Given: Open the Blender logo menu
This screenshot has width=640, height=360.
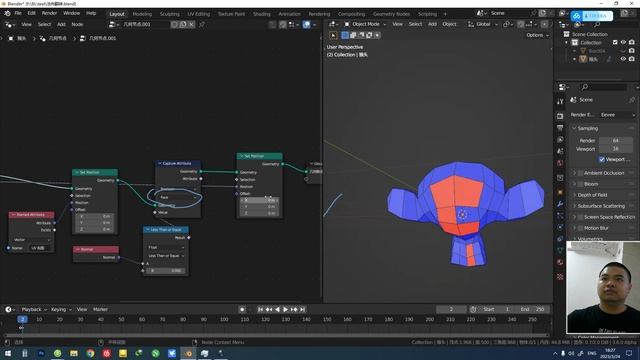Looking at the screenshot, I should click(x=7, y=13).
